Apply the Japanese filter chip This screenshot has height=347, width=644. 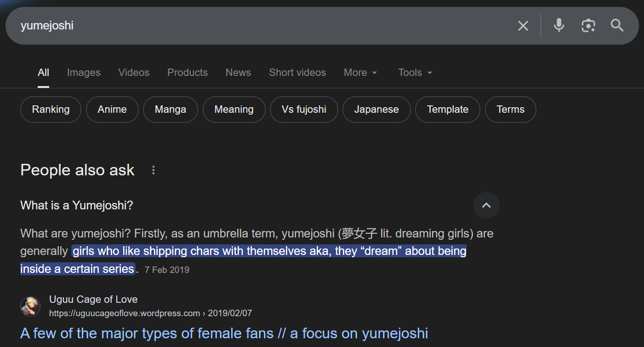pyautogui.click(x=376, y=110)
